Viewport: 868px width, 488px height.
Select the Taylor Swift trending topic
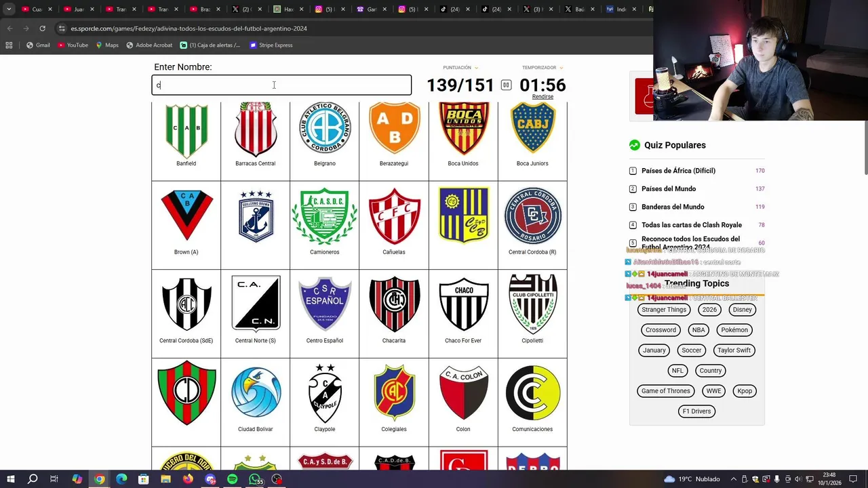(734, 350)
